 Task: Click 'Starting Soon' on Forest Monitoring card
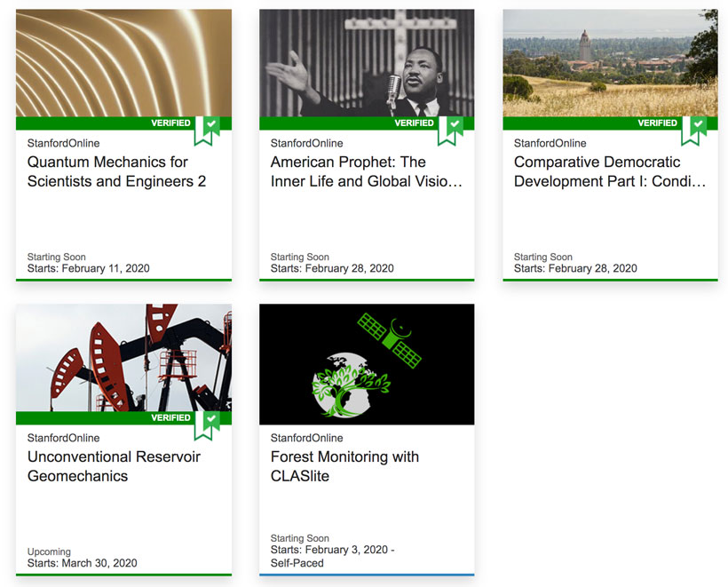click(300, 538)
